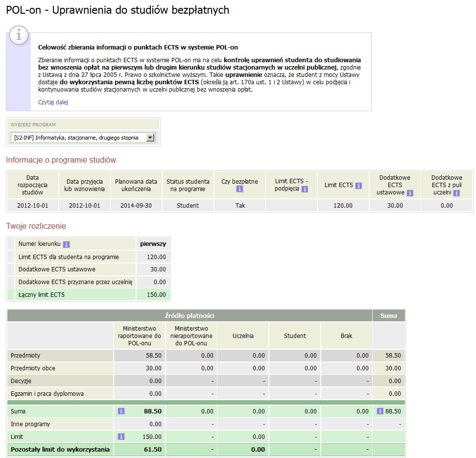Click the Egzamin i praca dyplomowa row label
The width and height of the screenshot is (476, 458).
(47, 394)
